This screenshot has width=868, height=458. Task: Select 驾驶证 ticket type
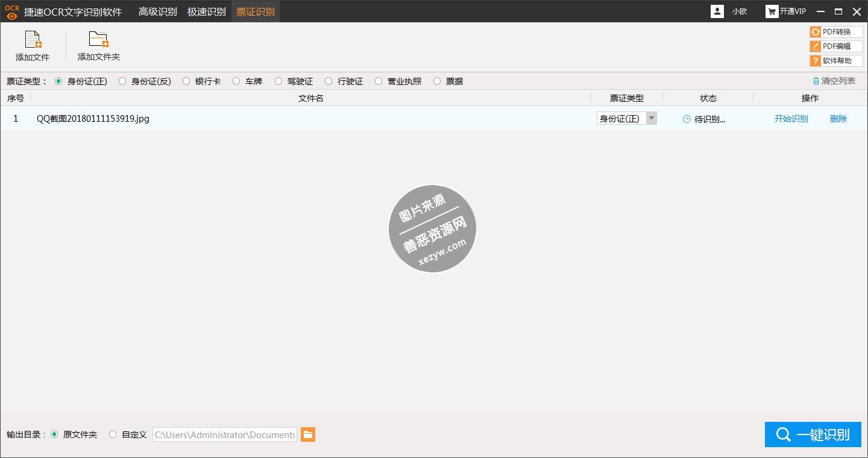278,81
